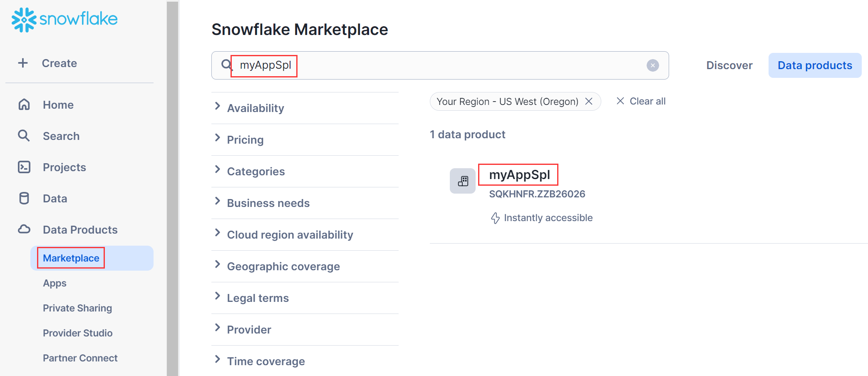The image size is (868, 376).
Task: Go to Provider Studio
Action: point(77,333)
